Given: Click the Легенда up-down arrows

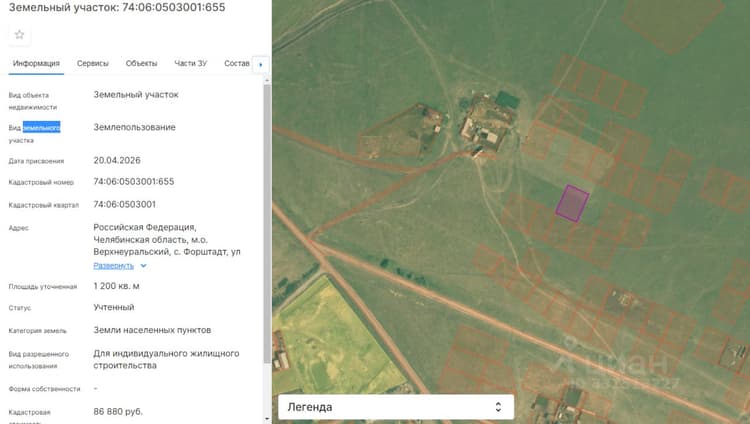Looking at the screenshot, I should coord(498,407).
